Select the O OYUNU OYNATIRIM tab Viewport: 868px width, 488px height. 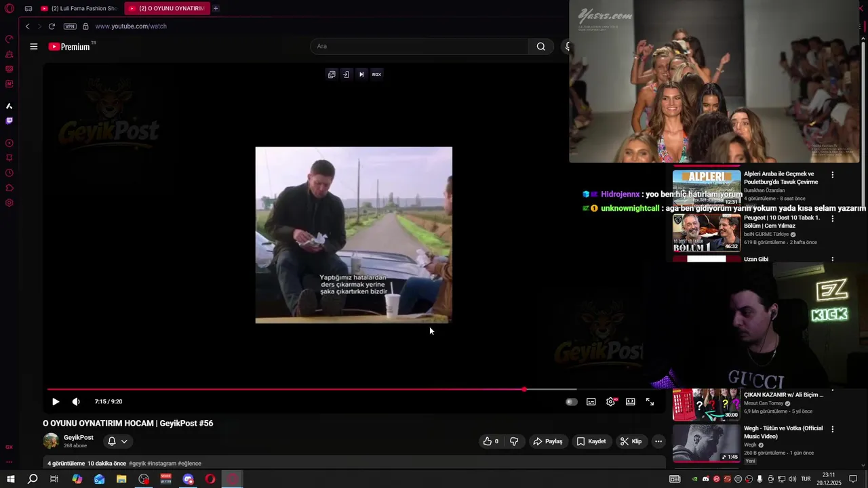pyautogui.click(x=167, y=8)
